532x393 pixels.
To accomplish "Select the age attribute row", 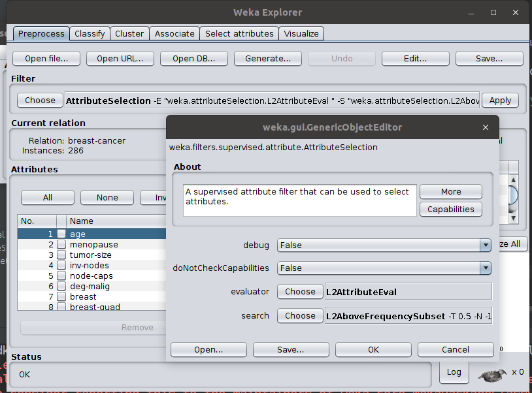I will tap(91, 234).
